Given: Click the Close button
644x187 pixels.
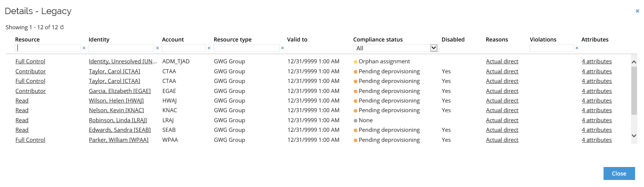Looking at the screenshot, I should [619, 174].
